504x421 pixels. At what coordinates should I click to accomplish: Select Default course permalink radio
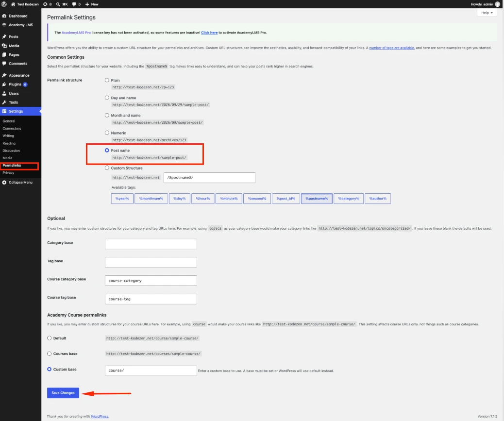pyautogui.click(x=49, y=338)
